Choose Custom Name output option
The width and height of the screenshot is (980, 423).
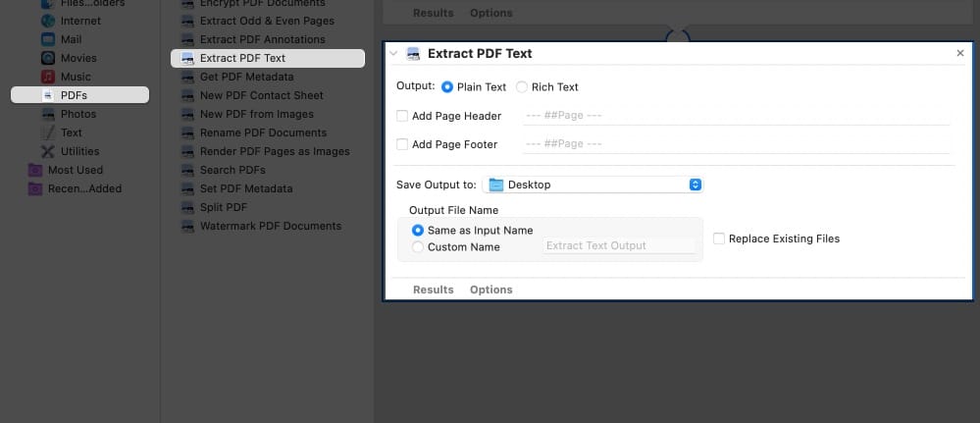418,247
